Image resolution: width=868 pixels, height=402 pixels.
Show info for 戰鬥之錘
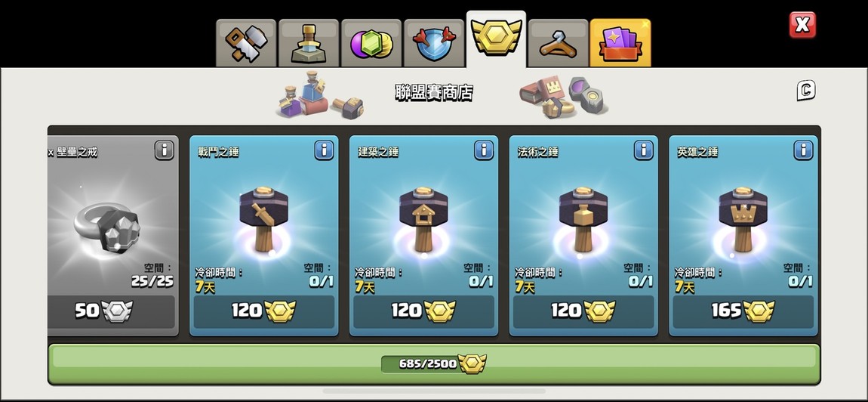(x=324, y=150)
